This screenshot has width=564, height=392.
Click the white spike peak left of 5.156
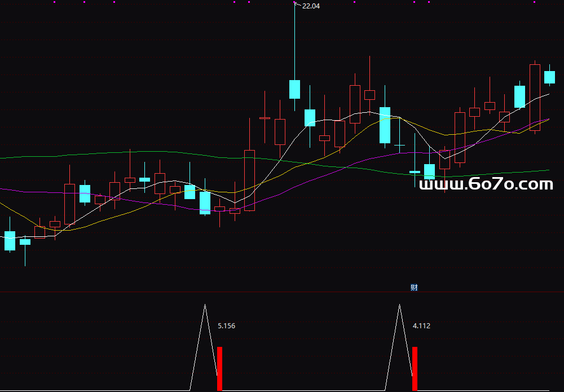[205, 305]
